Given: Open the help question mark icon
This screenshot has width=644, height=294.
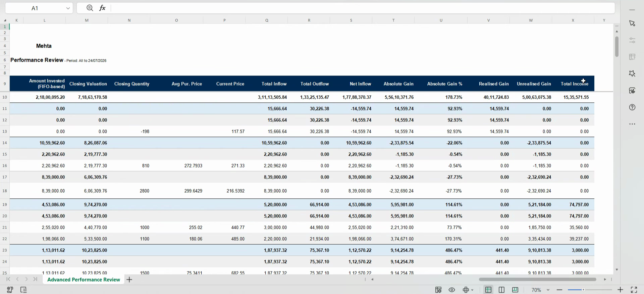Looking at the screenshot, I should (632, 107).
